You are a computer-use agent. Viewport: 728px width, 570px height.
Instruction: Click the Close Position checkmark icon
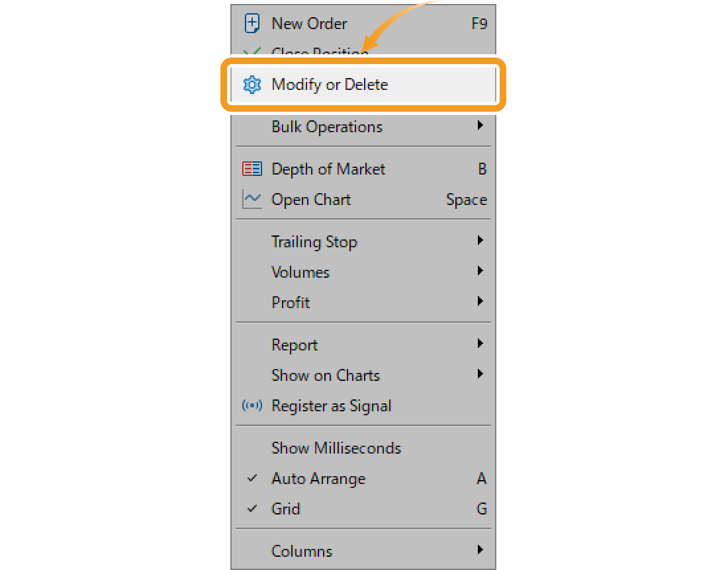(x=251, y=53)
